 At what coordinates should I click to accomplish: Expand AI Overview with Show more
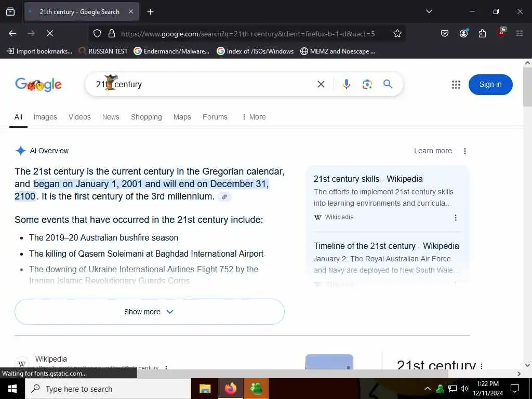click(x=149, y=312)
